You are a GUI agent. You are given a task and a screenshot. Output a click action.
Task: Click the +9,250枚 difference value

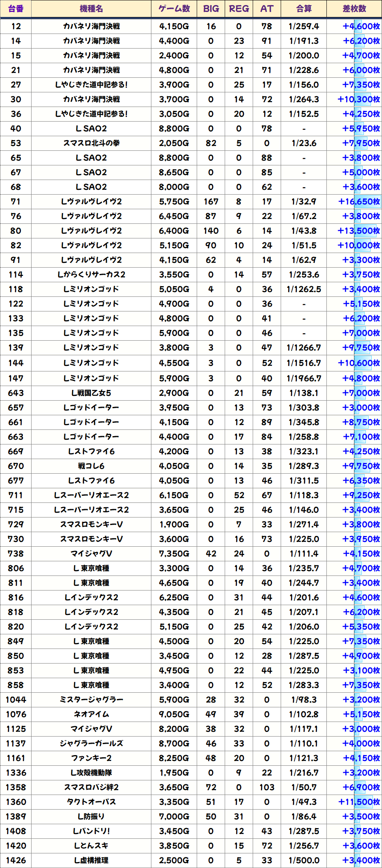[x=361, y=495]
